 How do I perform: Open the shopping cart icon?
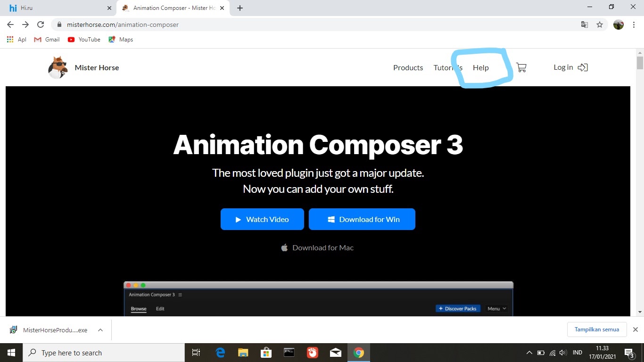pyautogui.click(x=520, y=67)
